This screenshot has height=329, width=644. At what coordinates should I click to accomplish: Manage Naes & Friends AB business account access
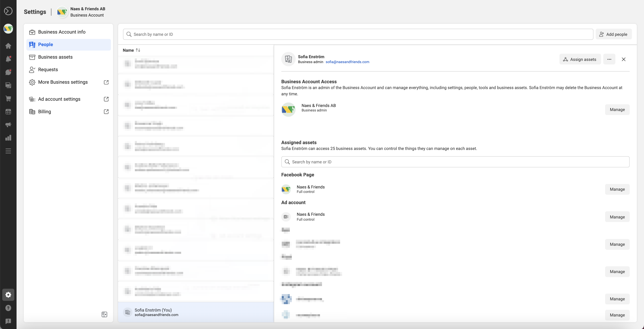(x=617, y=110)
